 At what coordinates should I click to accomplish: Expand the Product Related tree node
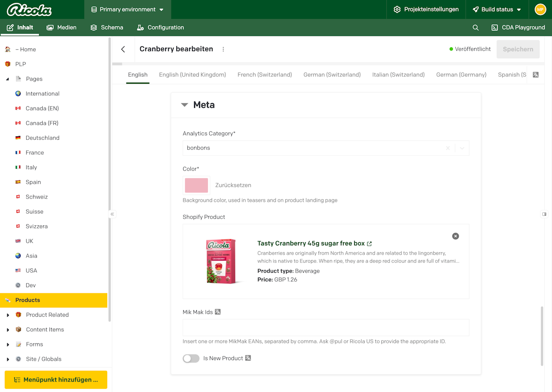click(7, 315)
